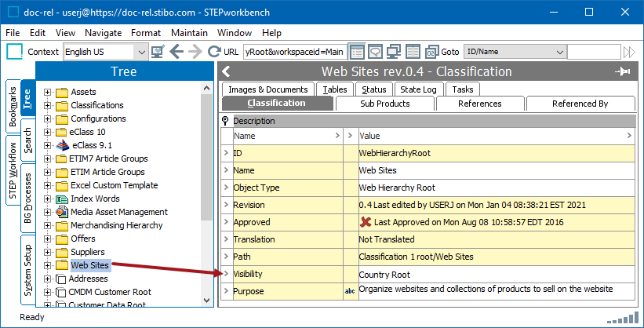The width and height of the screenshot is (644, 328).
Task: Expand the Suppliers tree node
Action: (48, 252)
